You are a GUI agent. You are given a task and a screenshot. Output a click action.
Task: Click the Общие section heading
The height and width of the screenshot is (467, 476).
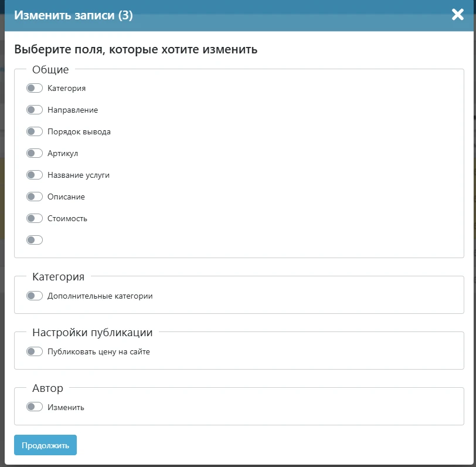click(50, 70)
